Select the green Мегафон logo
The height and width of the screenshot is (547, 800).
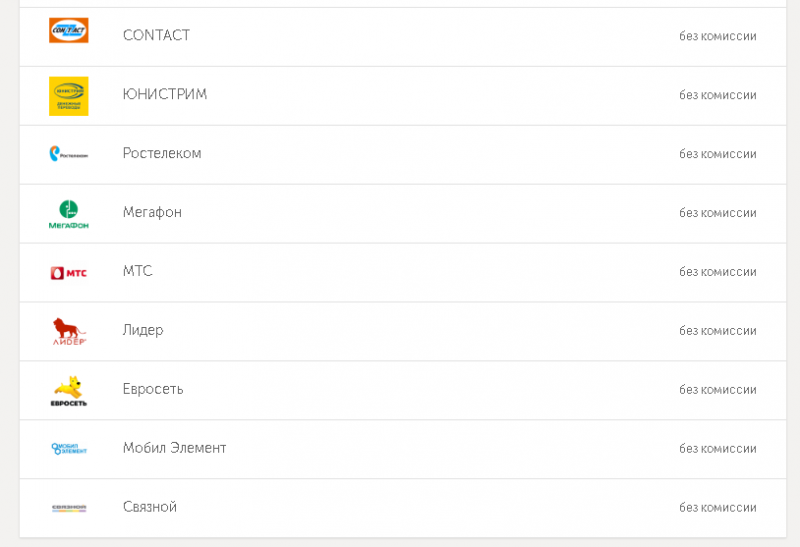tap(68, 214)
